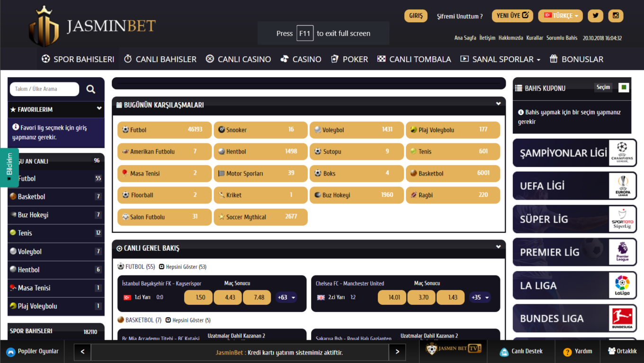Open the Türkçe language dropdown

(561, 16)
